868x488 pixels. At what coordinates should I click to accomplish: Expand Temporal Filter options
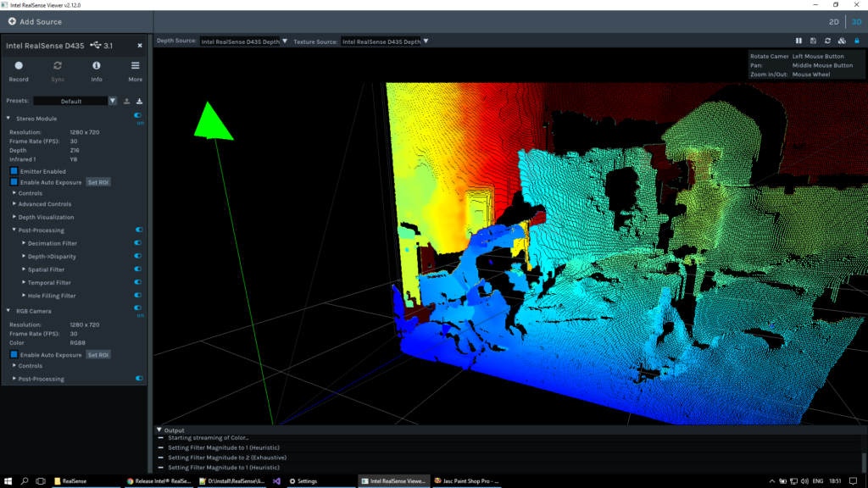pos(24,282)
